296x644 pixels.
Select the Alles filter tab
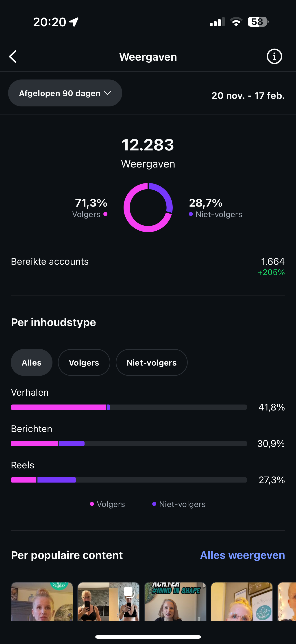[x=31, y=362]
